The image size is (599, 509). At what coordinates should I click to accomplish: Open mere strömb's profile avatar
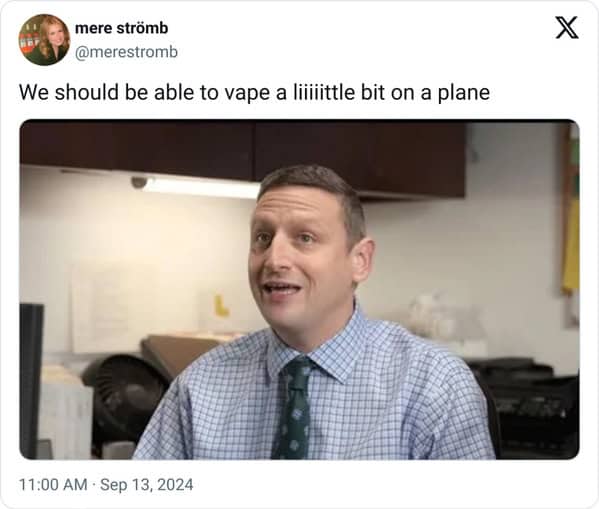(44, 40)
